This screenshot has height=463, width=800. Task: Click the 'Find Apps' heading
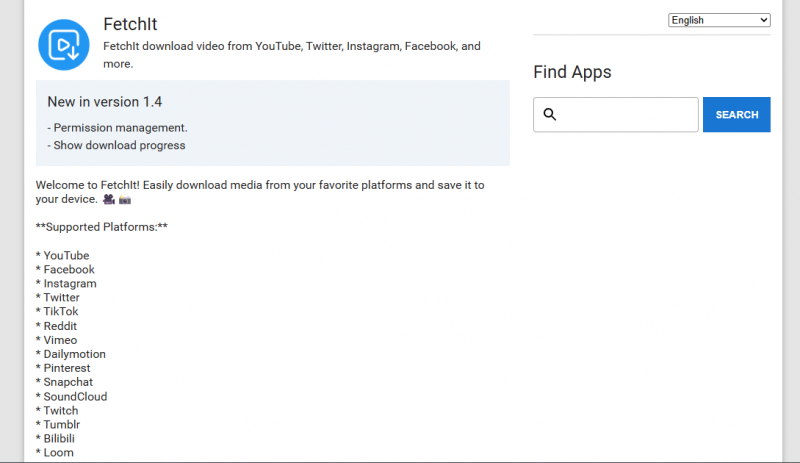[x=572, y=72]
